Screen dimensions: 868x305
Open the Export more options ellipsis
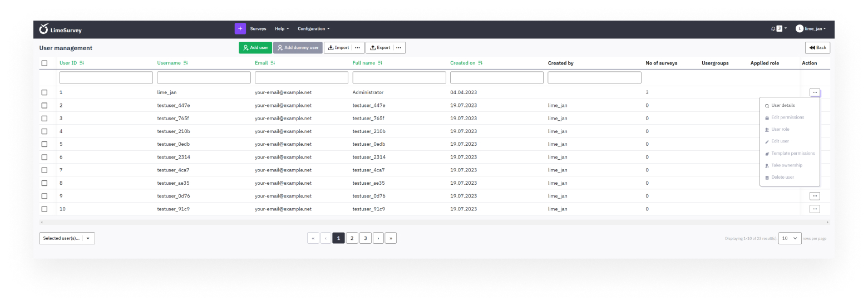pyautogui.click(x=398, y=48)
